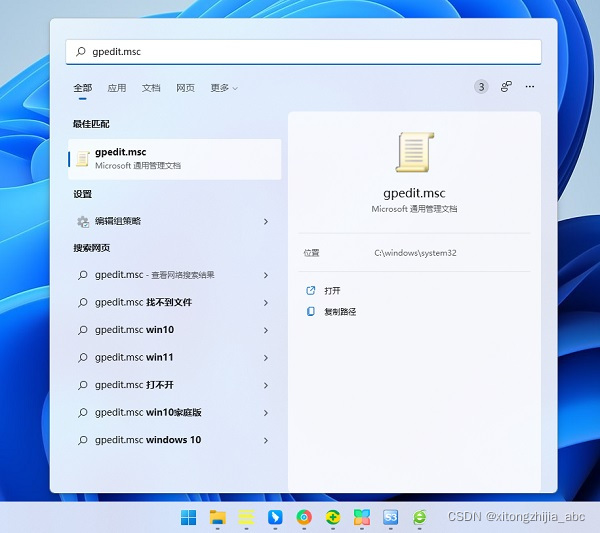Select the gpedit.msc win11 suggestion
The image size is (600, 533).
tap(175, 358)
